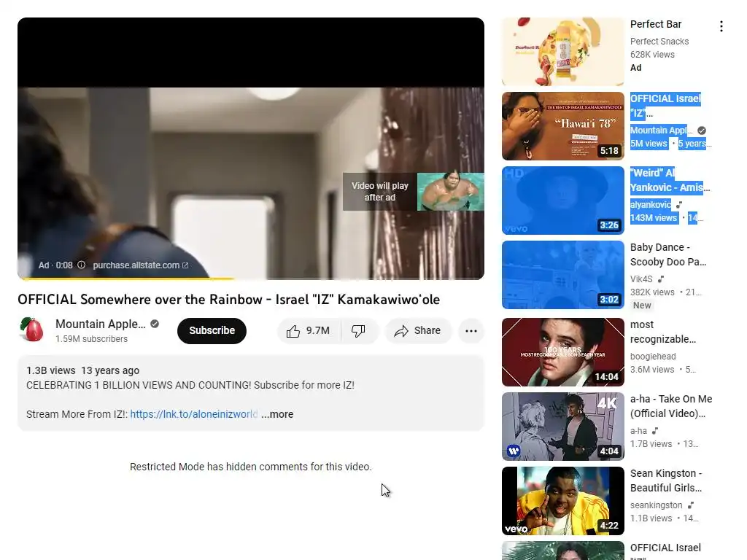Click '1.59M subscribers' text

tap(91, 339)
